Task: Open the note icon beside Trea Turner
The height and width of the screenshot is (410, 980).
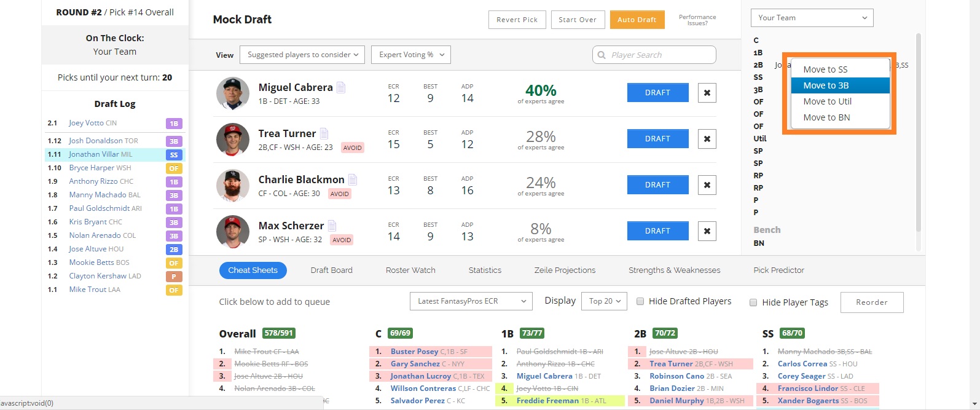Action: (324, 134)
